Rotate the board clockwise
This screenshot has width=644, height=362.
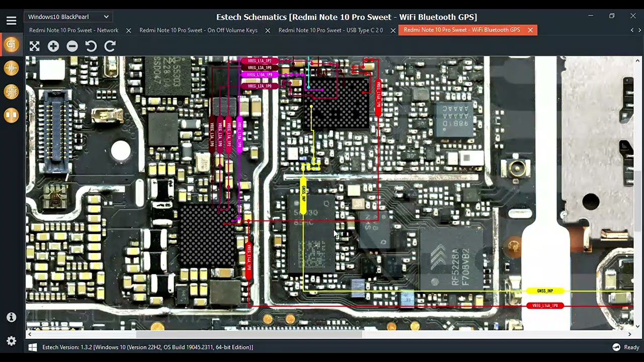pos(110,47)
